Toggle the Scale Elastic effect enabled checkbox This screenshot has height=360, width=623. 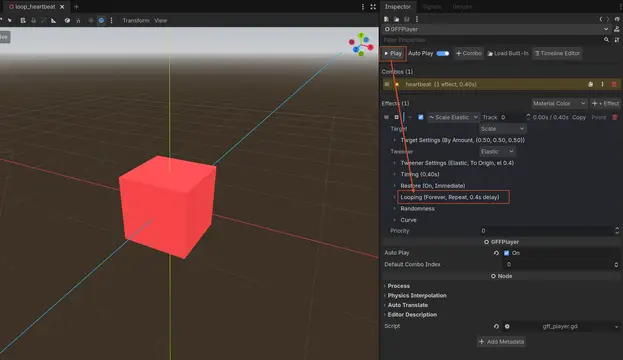click(421, 117)
